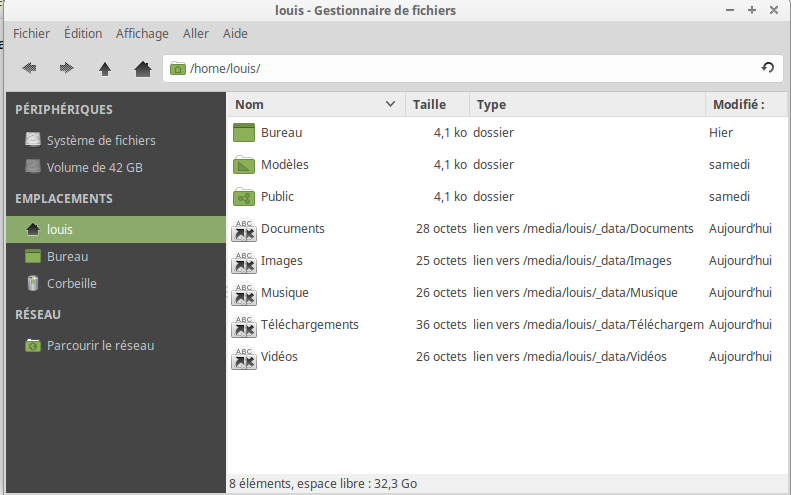The height and width of the screenshot is (495, 791).
Task: Sort by the Taille column header
Action: (x=437, y=104)
